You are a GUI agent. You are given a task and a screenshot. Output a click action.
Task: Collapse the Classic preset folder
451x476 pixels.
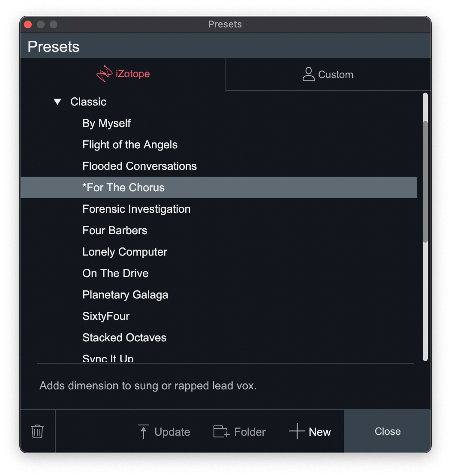[57, 102]
